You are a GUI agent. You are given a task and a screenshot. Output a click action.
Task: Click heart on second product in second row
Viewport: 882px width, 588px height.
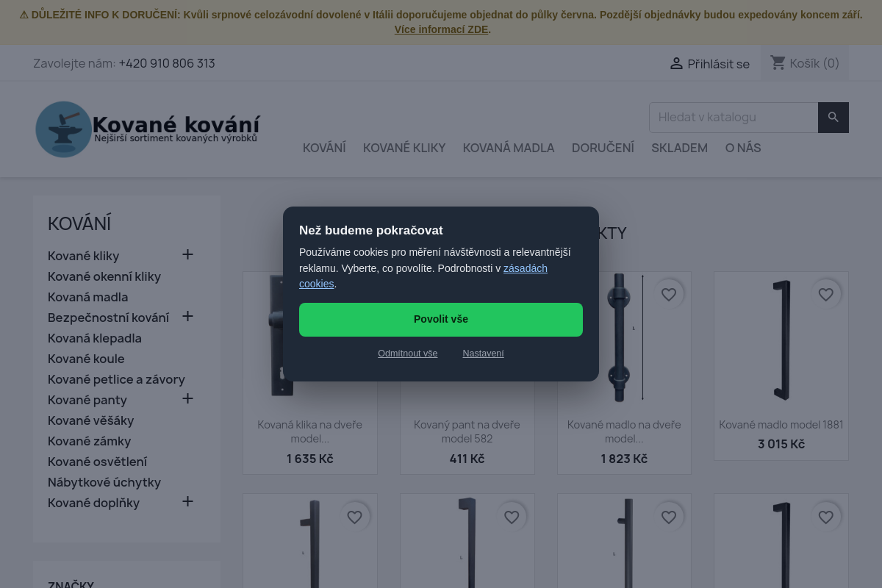click(x=512, y=517)
